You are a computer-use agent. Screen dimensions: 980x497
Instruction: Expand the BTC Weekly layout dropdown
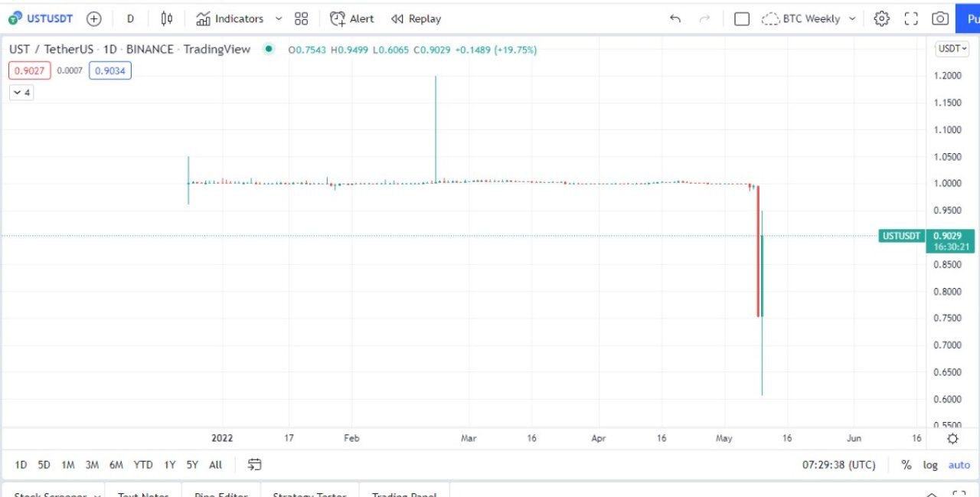pos(852,18)
